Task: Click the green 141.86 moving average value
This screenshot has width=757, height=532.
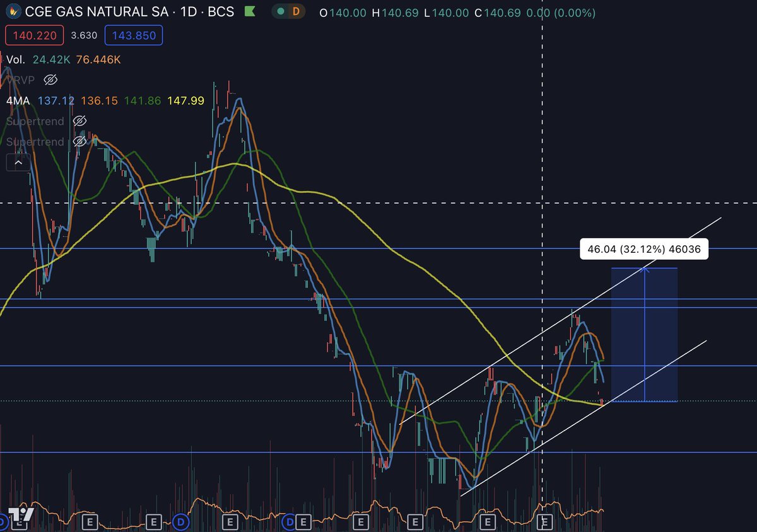Action: click(143, 100)
